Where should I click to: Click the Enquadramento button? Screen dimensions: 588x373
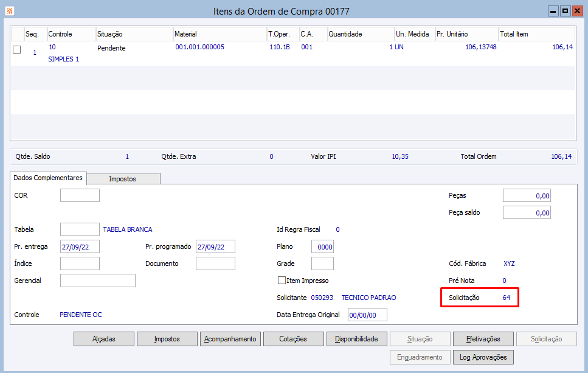420,357
